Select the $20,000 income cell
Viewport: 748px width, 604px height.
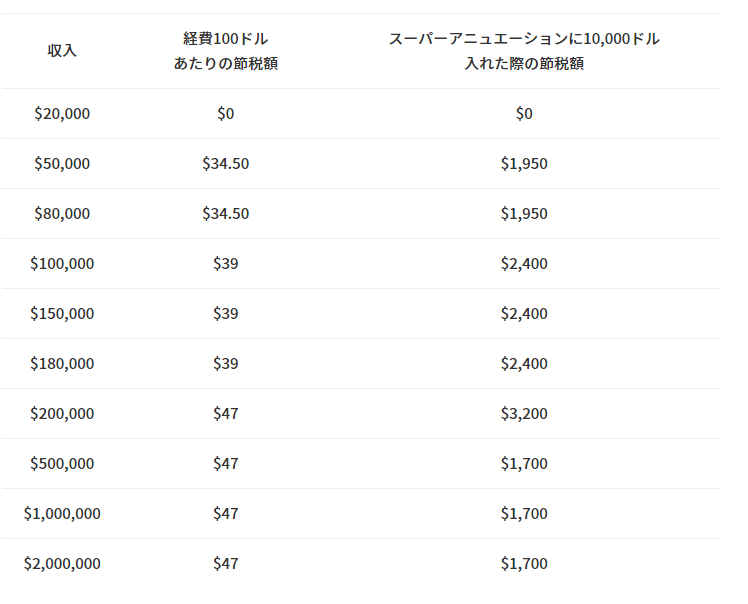coord(62,114)
